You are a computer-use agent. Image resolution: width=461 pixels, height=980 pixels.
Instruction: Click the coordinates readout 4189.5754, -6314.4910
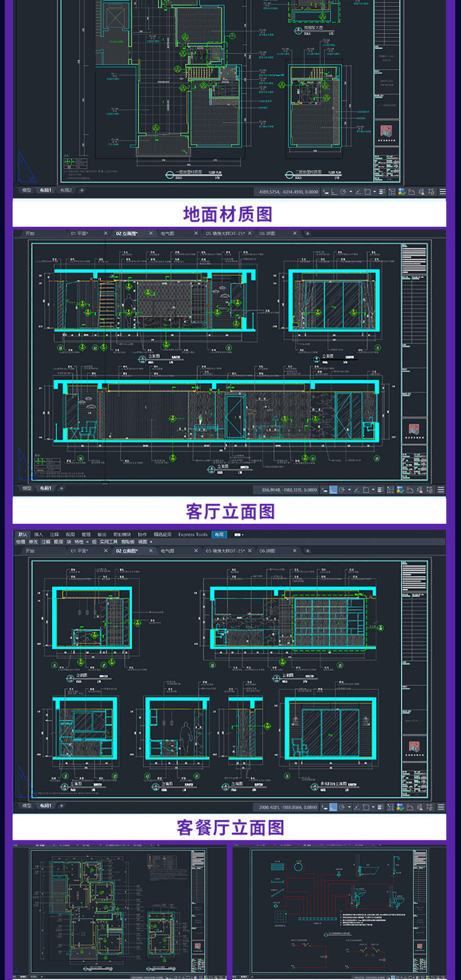[289, 192]
